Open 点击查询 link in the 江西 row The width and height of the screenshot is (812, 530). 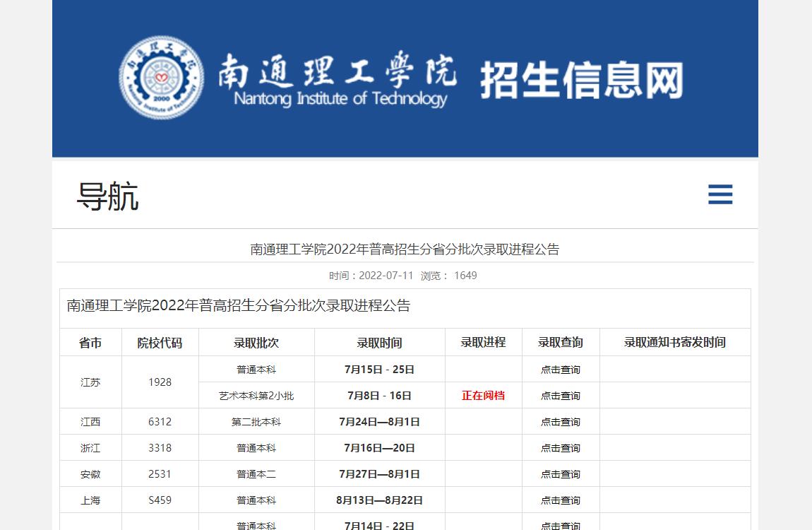[x=561, y=422]
